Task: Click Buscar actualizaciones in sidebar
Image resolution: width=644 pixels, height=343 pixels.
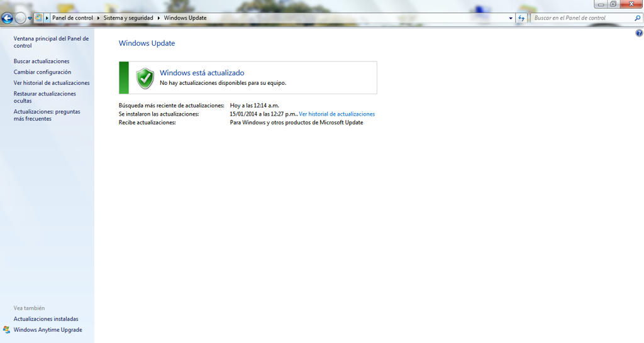Action: (42, 61)
